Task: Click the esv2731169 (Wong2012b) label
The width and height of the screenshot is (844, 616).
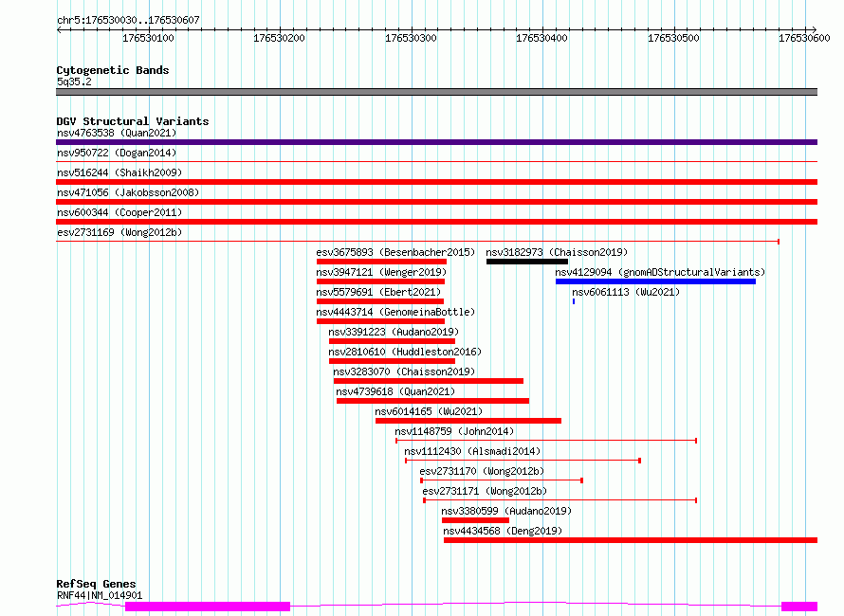Action: (119, 232)
